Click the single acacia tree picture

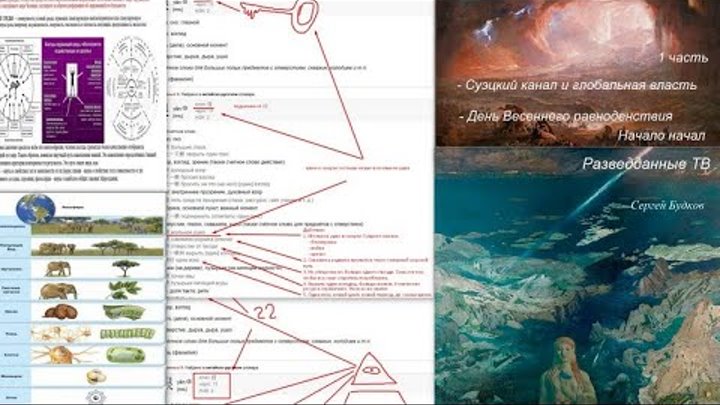point(125,268)
